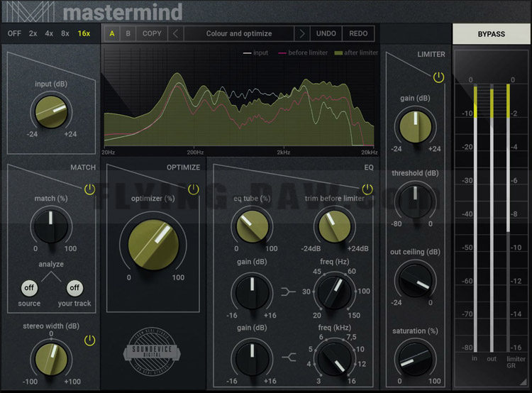Viewport: 532px width, 393px height.
Task: Click the limiter gain (dB) knob
Action: click(x=415, y=127)
